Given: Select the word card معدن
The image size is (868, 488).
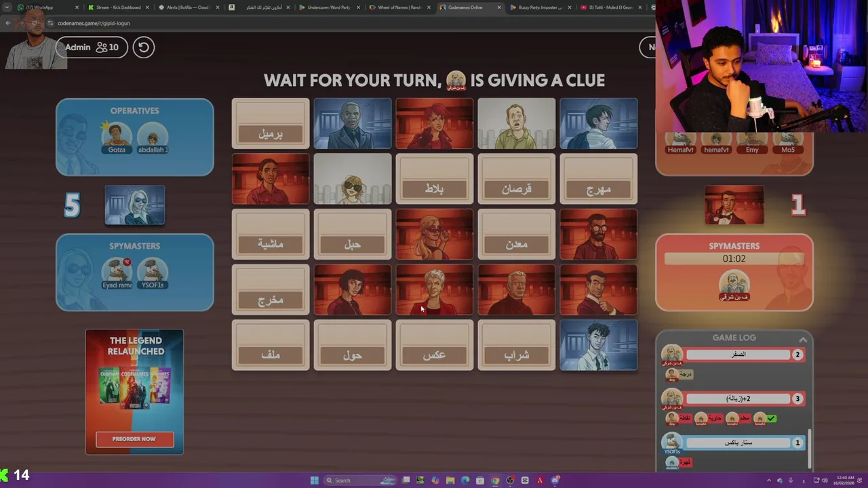Looking at the screenshot, I should (x=517, y=234).
